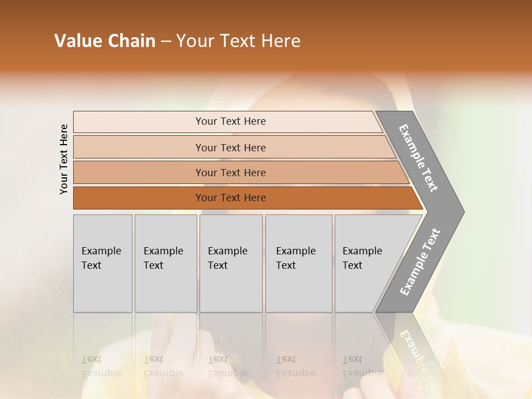Image resolution: width=532 pixels, height=399 pixels.
Task: Click the bold "Value Chain" title words
Action: coord(105,41)
